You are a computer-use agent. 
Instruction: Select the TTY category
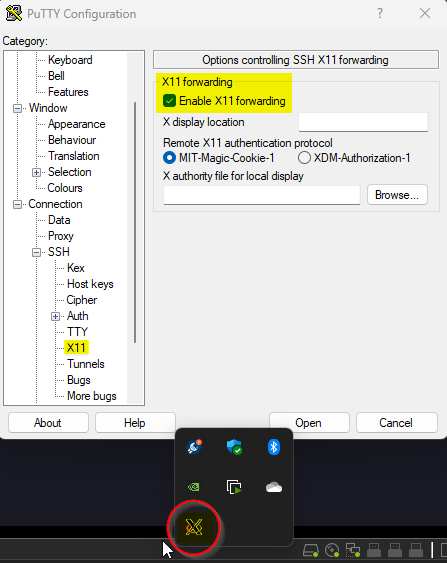click(x=77, y=332)
